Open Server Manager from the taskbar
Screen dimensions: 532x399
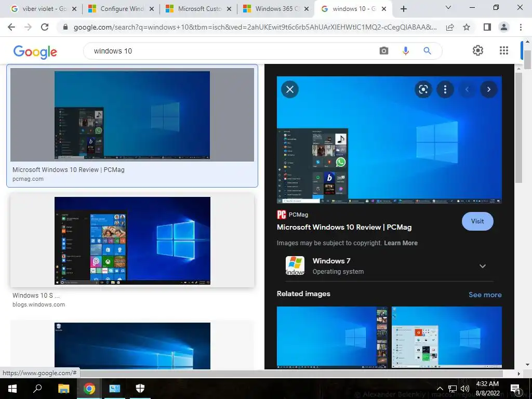click(x=115, y=389)
